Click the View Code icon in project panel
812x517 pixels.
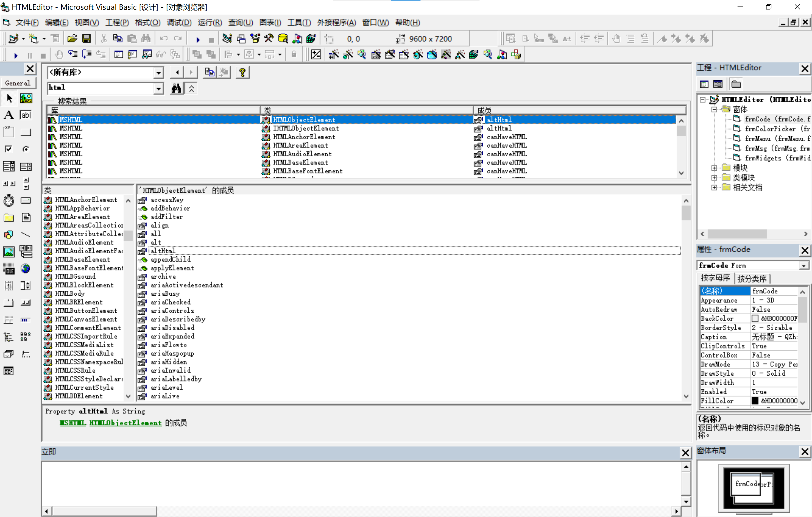(704, 84)
